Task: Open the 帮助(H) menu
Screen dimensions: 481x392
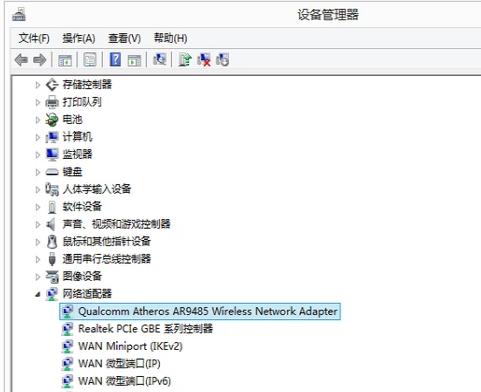Action: pyautogui.click(x=170, y=38)
